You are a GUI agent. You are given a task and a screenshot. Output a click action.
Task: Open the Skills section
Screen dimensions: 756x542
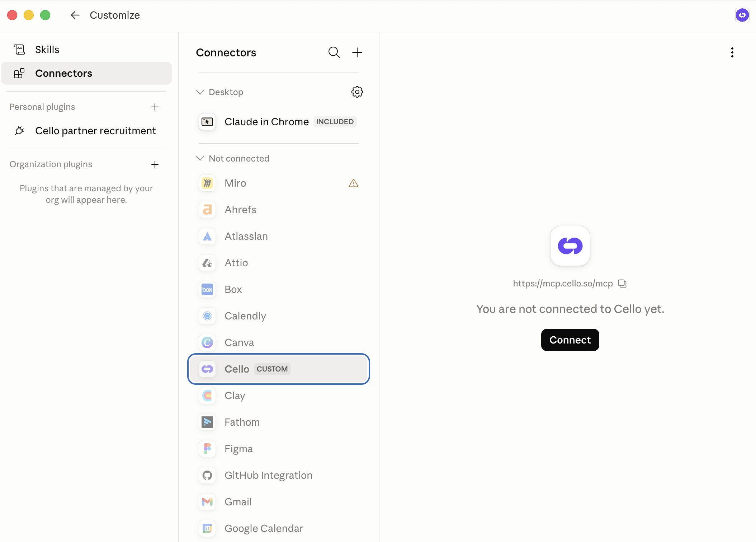[86, 50]
